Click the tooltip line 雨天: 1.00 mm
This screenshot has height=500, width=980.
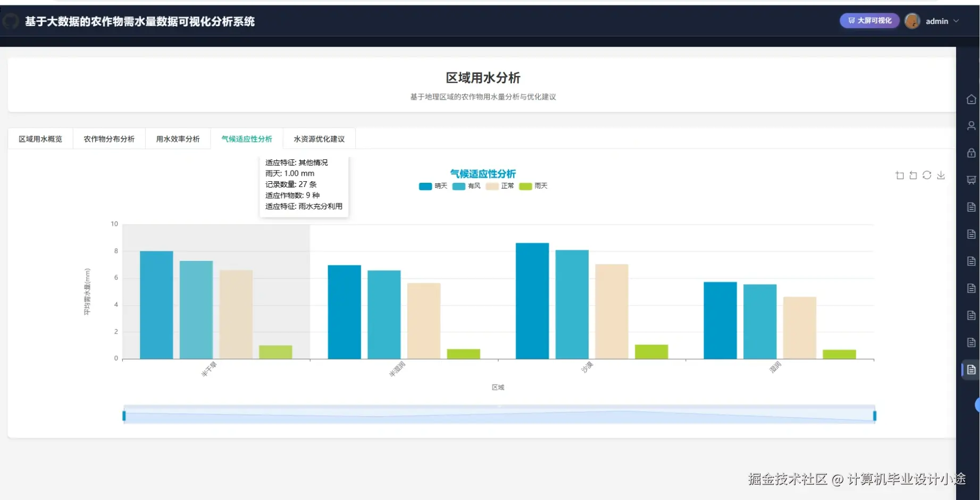pyautogui.click(x=290, y=173)
